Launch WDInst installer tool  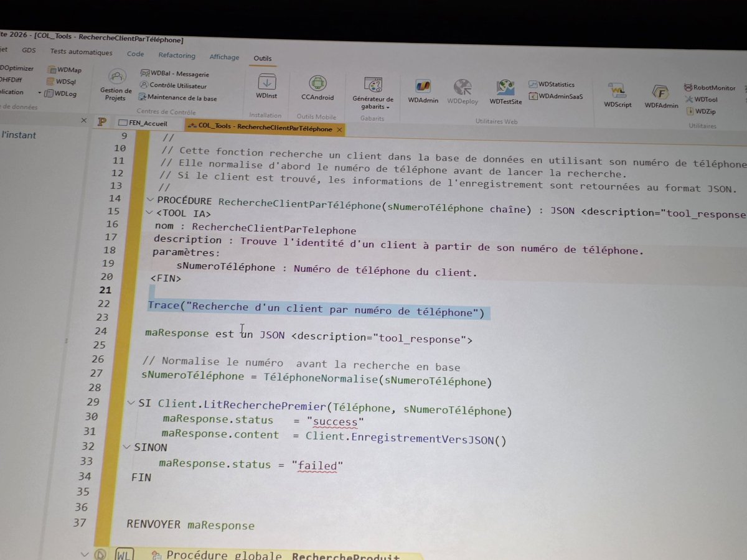(266, 87)
